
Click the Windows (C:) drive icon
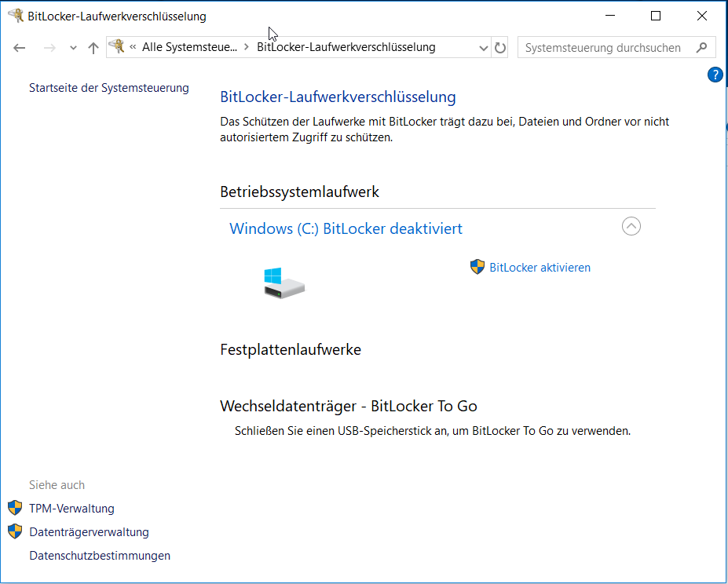(x=284, y=283)
